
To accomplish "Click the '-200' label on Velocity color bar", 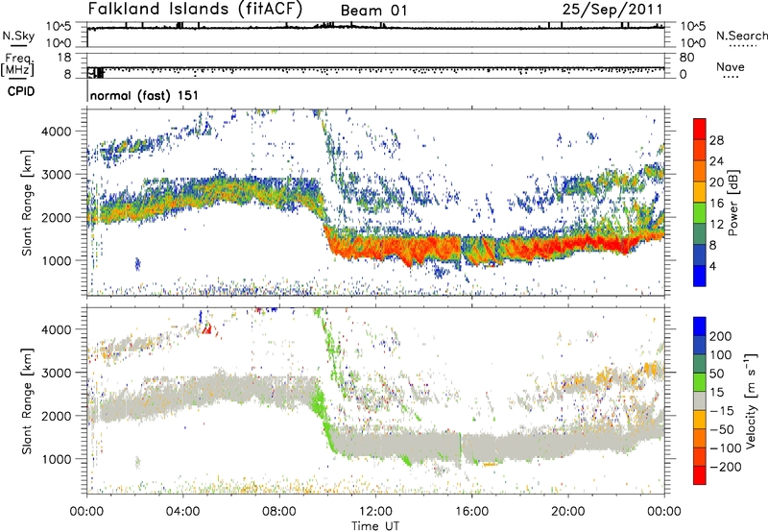I will click(725, 467).
